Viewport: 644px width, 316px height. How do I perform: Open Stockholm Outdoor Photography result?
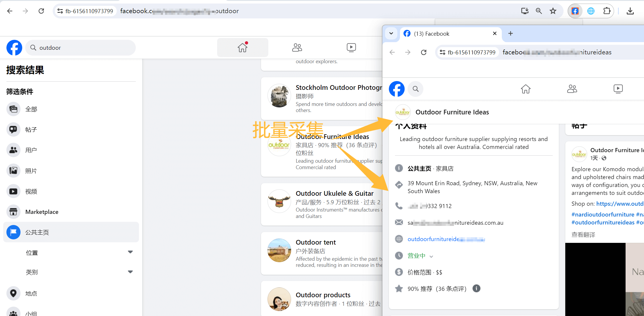pyautogui.click(x=339, y=87)
